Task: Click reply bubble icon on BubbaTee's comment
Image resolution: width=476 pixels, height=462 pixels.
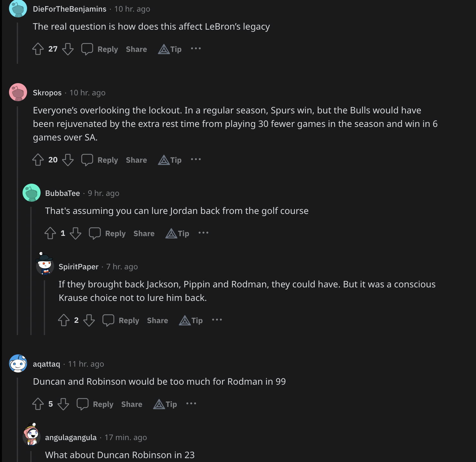Action: pos(95,233)
